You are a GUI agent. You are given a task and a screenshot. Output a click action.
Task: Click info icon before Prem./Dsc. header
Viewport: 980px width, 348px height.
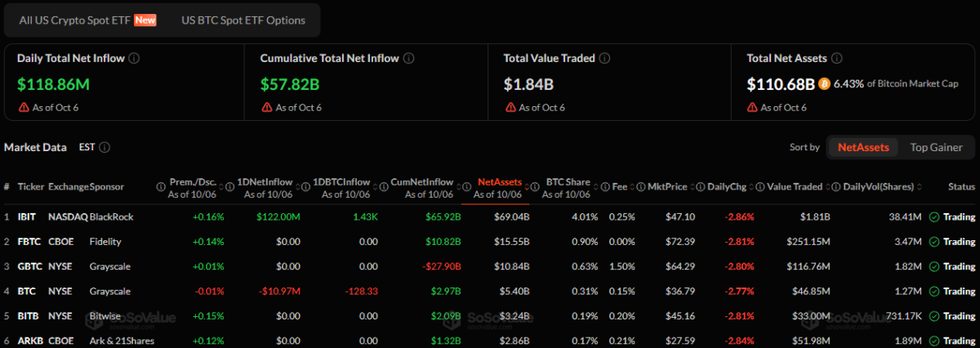pyautogui.click(x=160, y=187)
